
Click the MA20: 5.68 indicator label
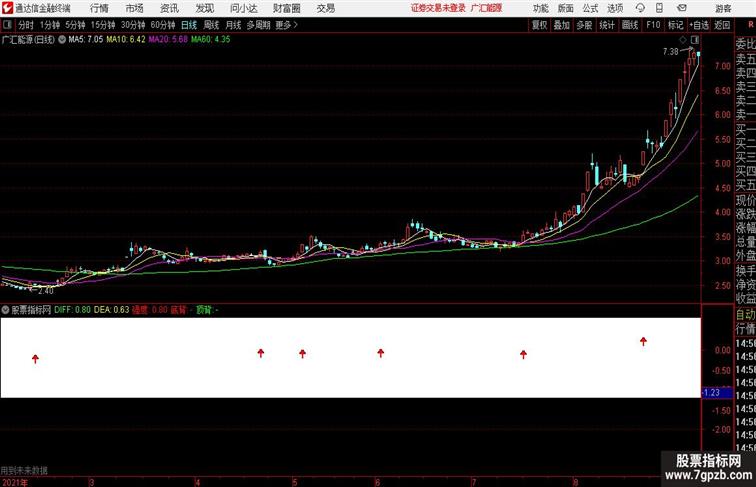click(168, 40)
